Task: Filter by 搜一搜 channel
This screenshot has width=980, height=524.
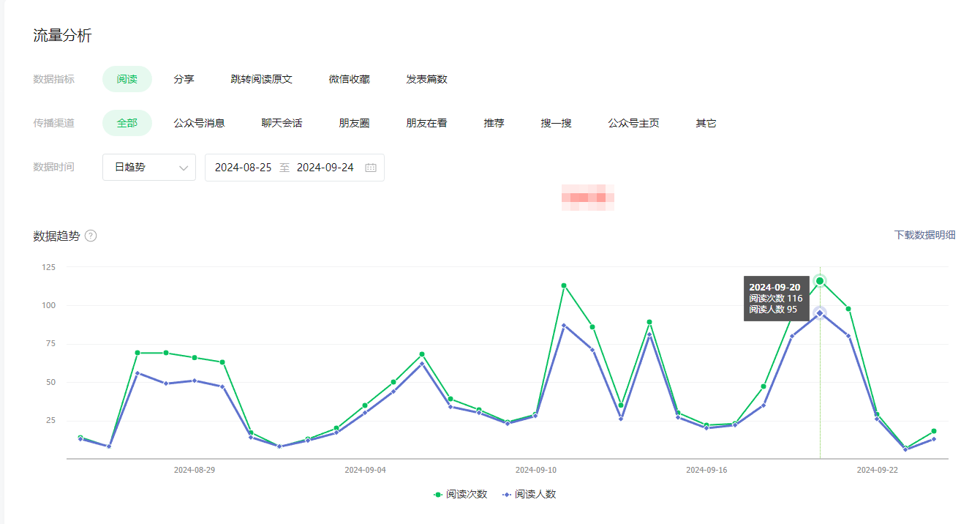Action: point(557,123)
